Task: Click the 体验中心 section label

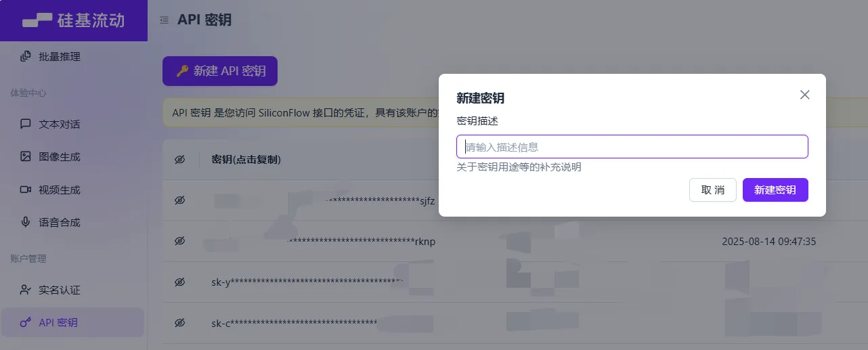Action: coord(28,93)
